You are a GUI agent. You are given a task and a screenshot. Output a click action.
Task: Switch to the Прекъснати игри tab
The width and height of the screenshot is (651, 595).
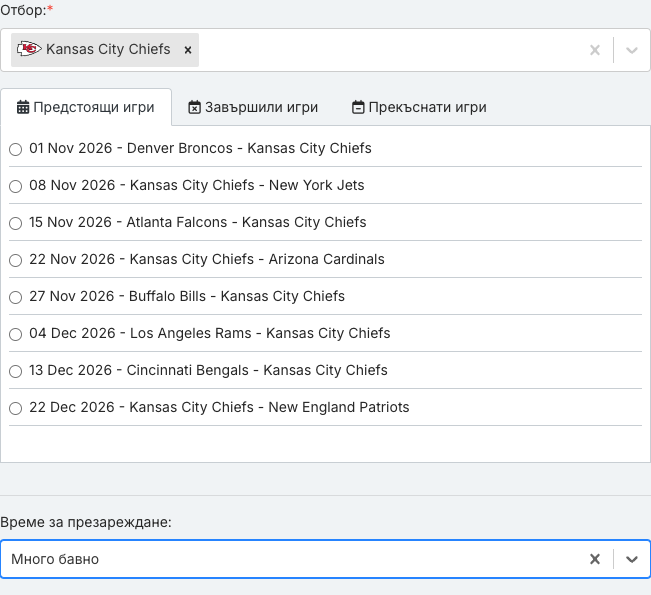419,107
